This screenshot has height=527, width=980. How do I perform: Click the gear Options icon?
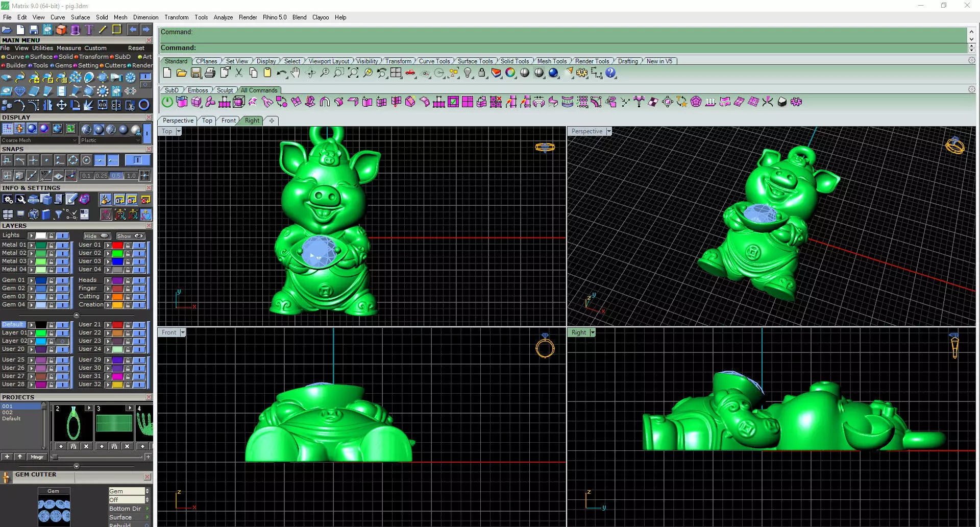[582, 73]
